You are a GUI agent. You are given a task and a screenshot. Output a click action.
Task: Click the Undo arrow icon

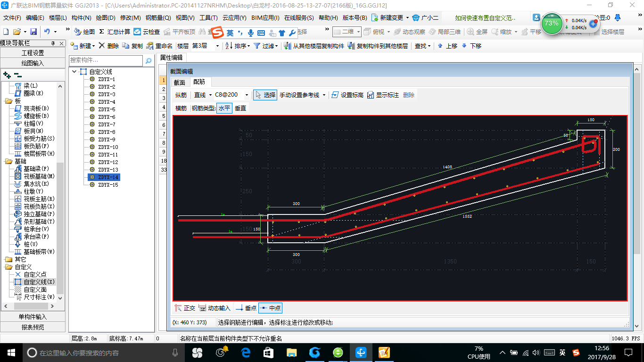[x=47, y=32]
